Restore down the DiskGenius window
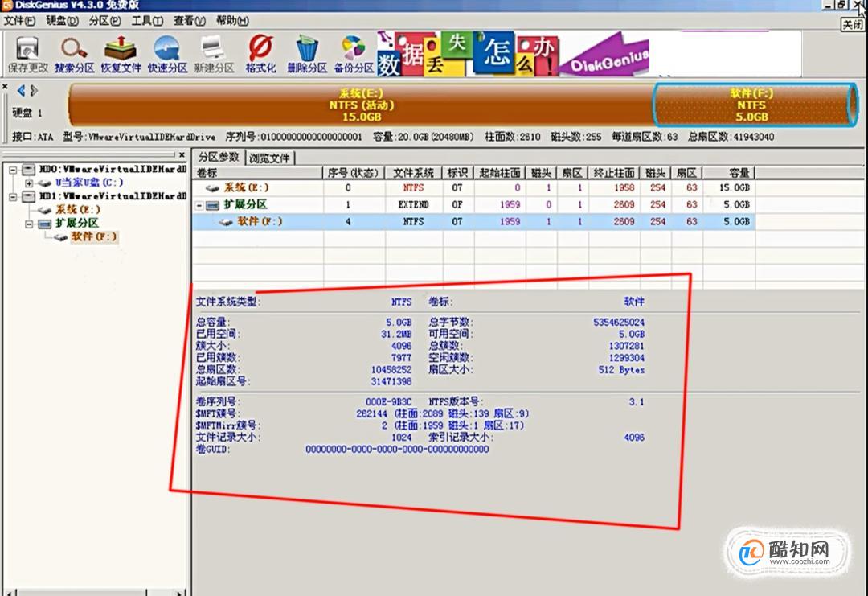 842,5
